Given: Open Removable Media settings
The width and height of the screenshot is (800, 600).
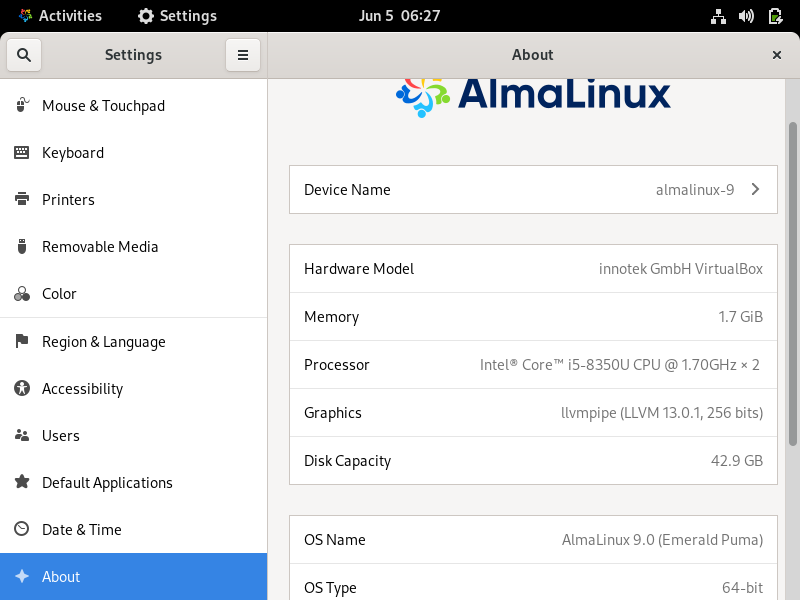Looking at the screenshot, I should pos(134,246).
